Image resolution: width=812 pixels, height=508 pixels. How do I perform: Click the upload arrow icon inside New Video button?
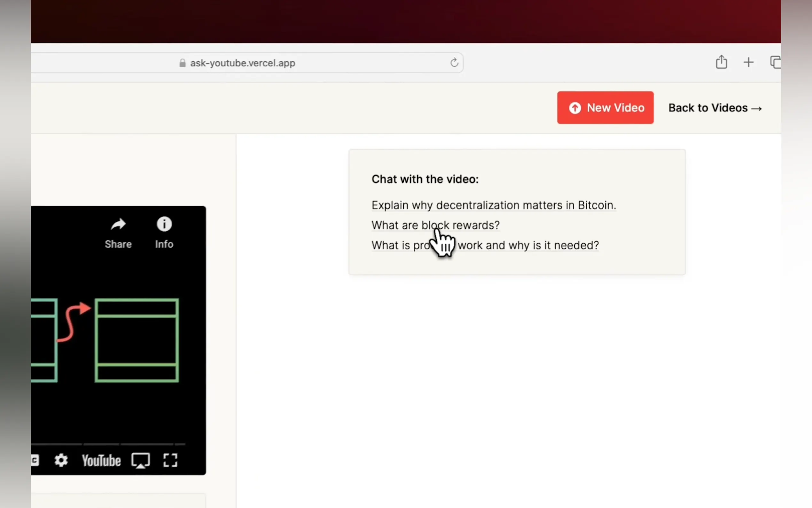[x=575, y=107]
